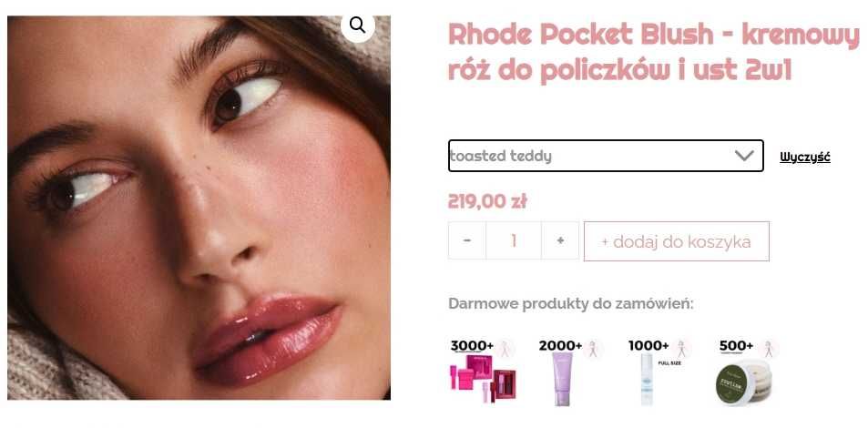Click the Wyczyść link to clear selection
Screen dimensions: 868x428
[805, 157]
